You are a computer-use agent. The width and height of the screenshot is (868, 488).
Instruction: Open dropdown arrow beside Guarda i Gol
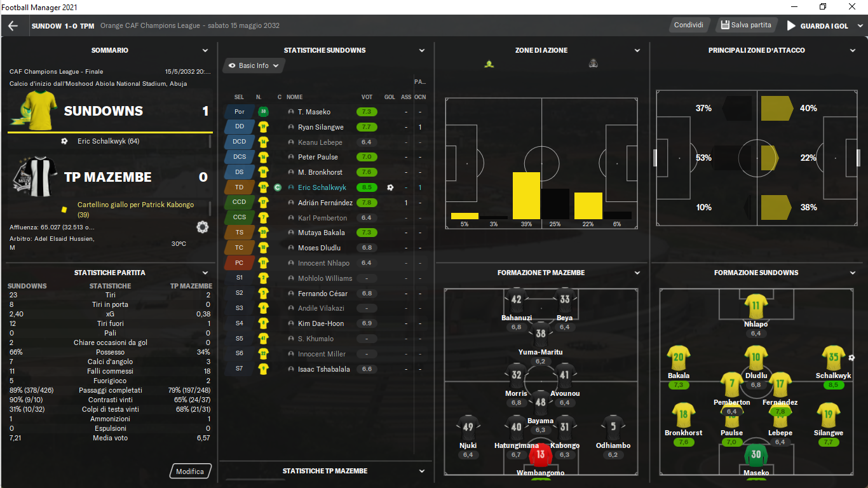pyautogui.click(x=860, y=25)
